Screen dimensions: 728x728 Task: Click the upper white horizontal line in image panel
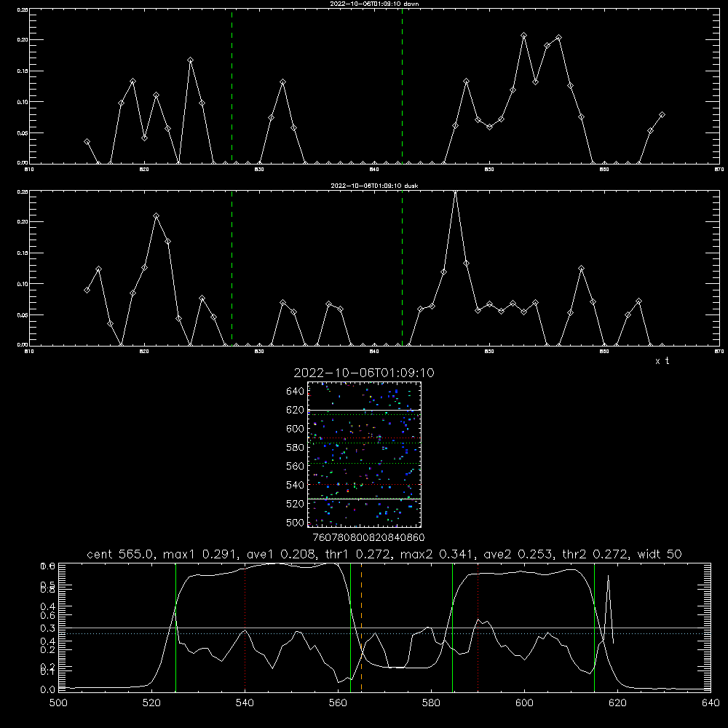pos(364,410)
